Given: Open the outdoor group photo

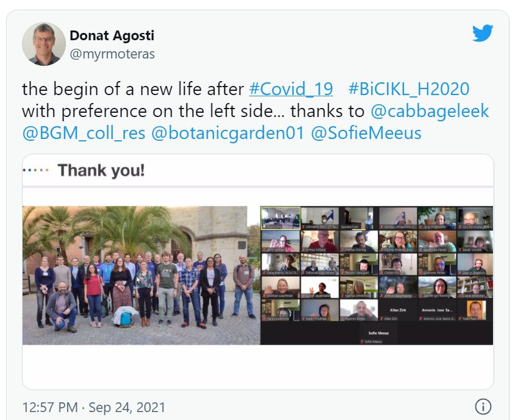Looking at the screenshot, I should tap(141, 276).
